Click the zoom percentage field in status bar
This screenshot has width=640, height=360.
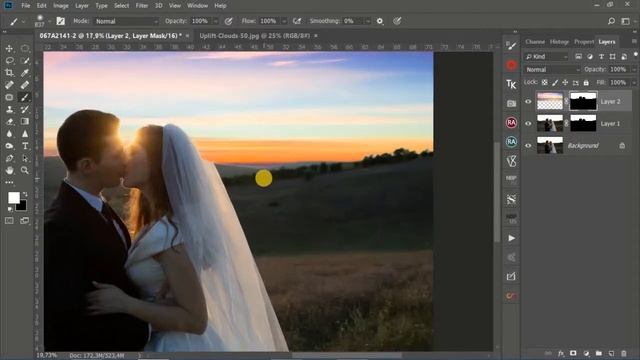46,356
